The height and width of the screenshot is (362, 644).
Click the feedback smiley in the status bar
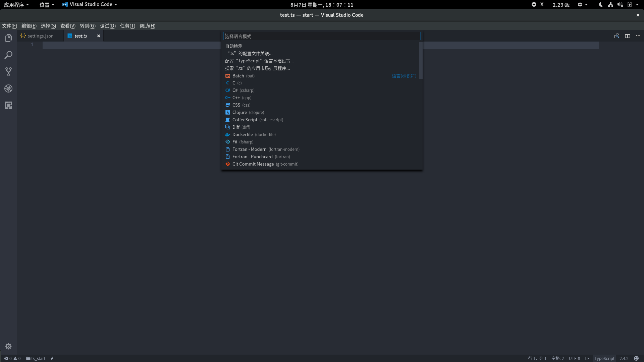coord(636,358)
